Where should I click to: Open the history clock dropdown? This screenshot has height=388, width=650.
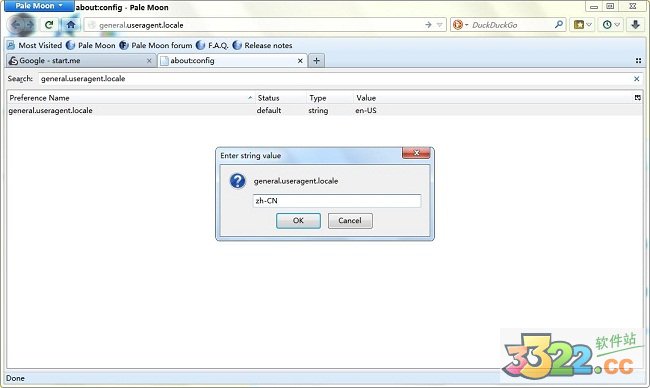pos(611,25)
